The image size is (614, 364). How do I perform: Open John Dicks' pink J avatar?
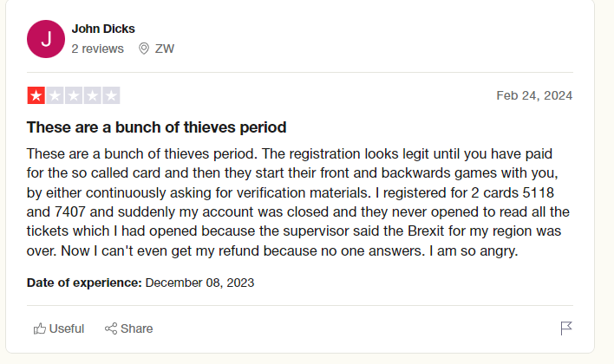point(45,39)
